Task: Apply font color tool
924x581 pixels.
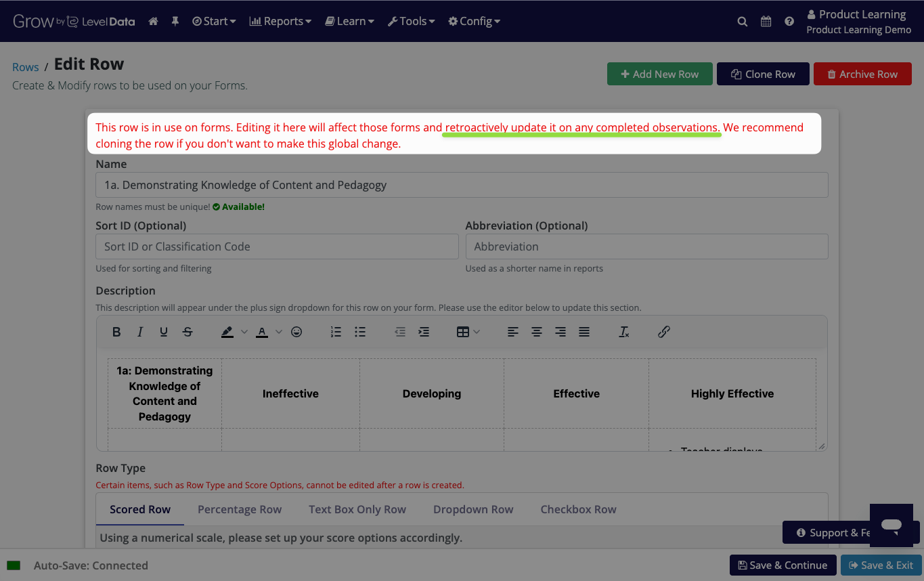Action: pyautogui.click(x=261, y=332)
